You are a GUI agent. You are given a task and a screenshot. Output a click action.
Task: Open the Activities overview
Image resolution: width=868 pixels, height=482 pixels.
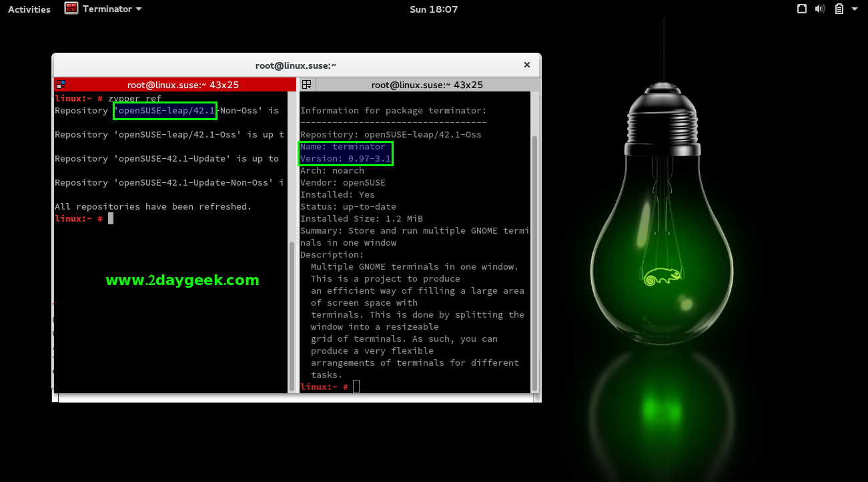pyautogui.click(x=29, y=9)
